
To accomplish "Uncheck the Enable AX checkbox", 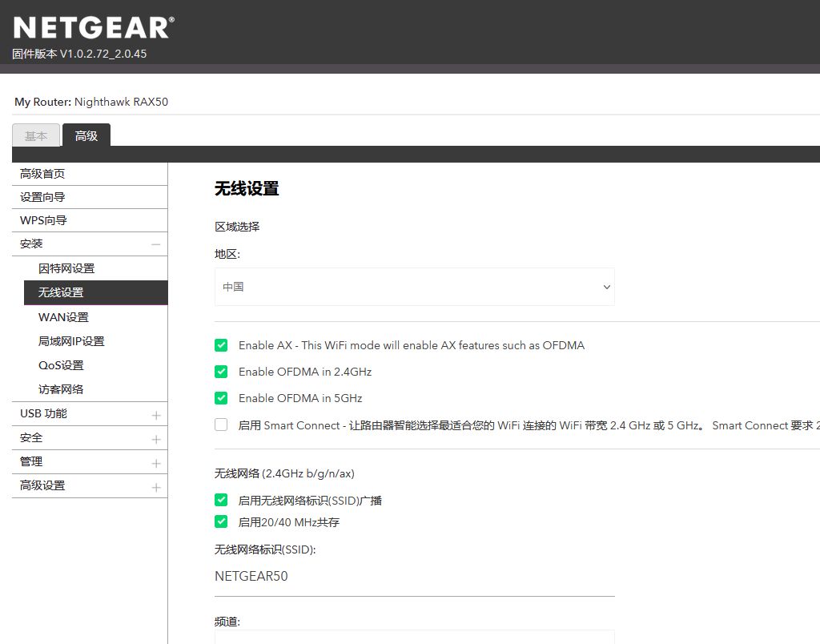I will coord(221,345).
